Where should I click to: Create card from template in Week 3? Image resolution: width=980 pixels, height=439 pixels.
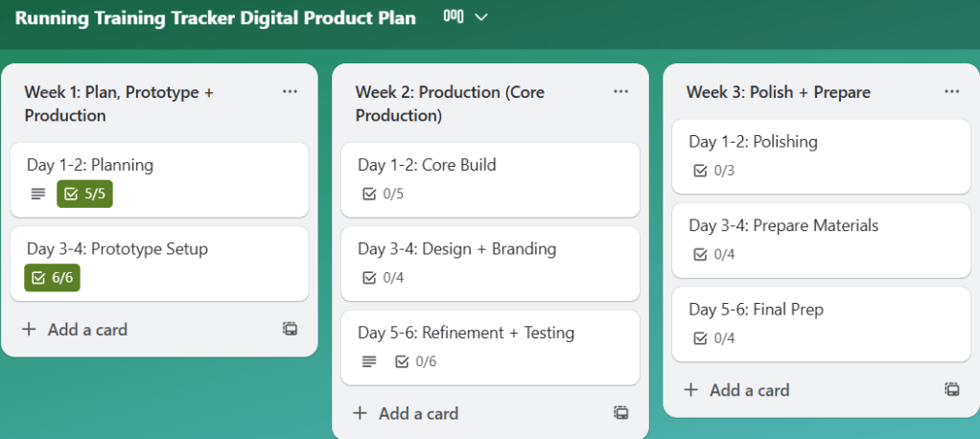click(x=951, y=390)
